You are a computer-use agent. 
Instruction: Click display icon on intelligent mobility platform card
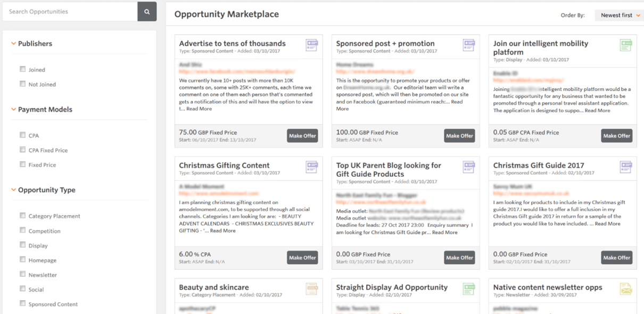coord(625,45)
